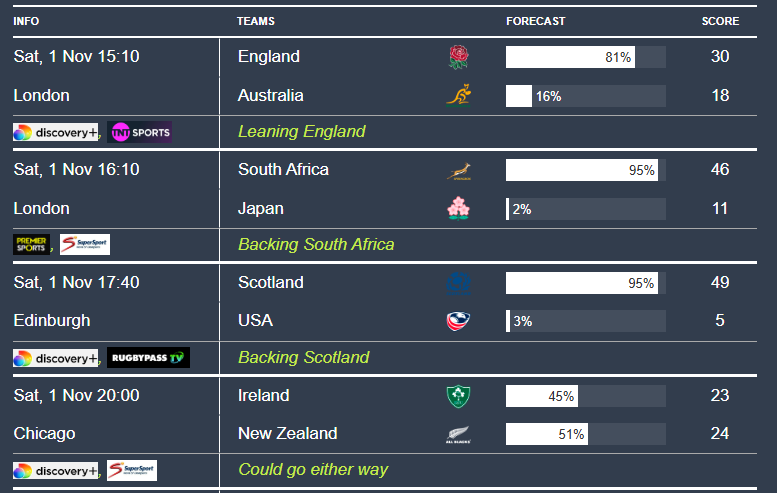The height and width of the screenshot is (493, 777).
Task: Click SuperSport logo under Ireland match
Action: [131, 470]
